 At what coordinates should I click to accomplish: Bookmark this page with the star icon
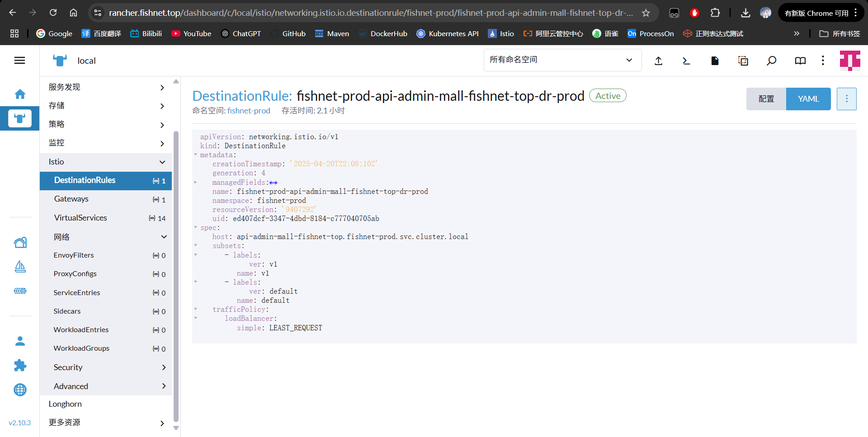646,13
